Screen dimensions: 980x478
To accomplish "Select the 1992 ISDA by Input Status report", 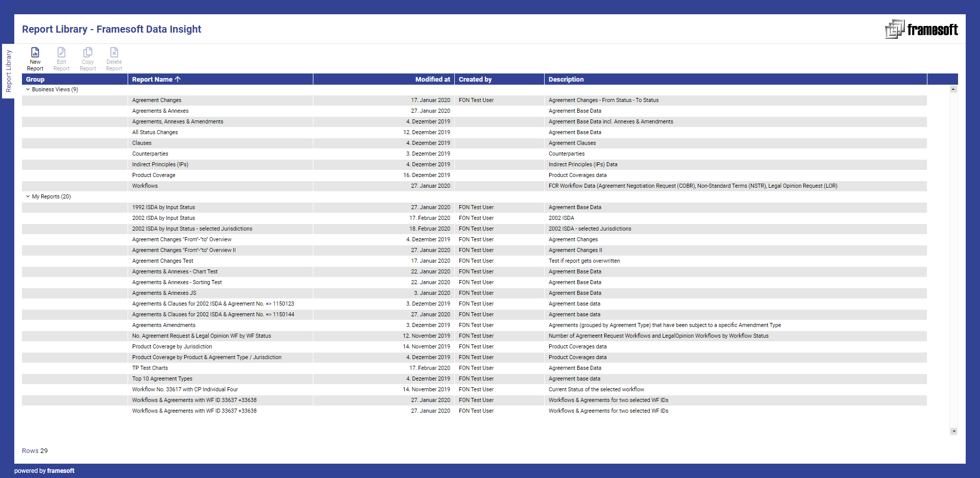I will [x=163, y=207].
